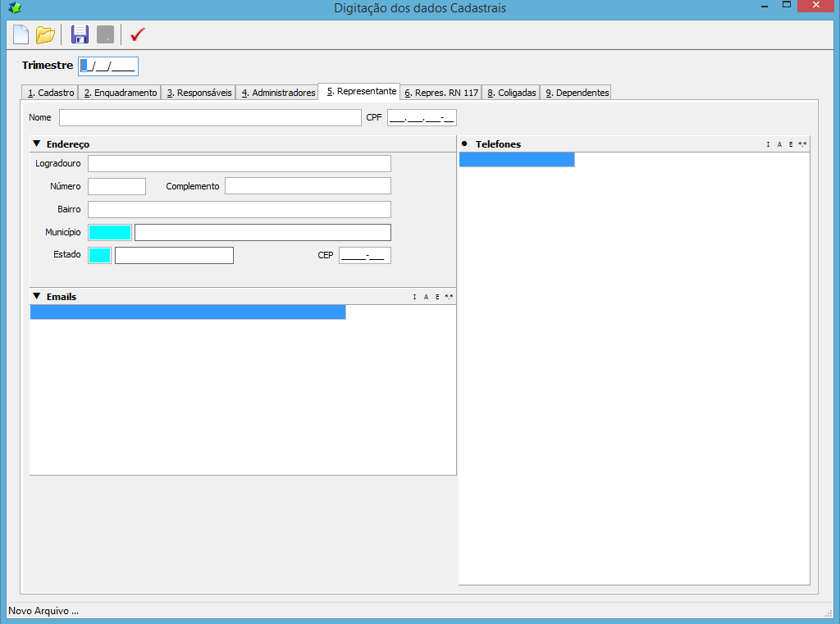
Task: Click the E button in Telefones header
Action: [x=791, y=144]
